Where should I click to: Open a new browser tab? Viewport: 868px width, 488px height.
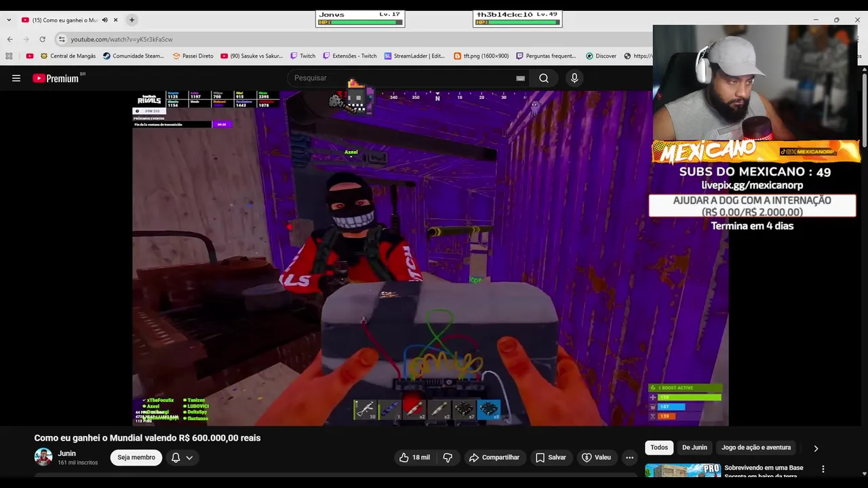tap(132, 20)
